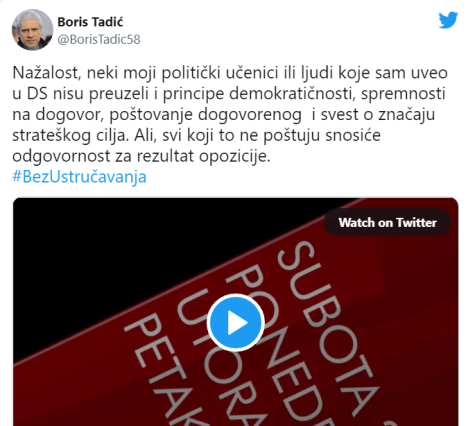Click the tweet line 'odgovornost za rezultat opozicije'

pyautogui.click(x=141, y=156)
